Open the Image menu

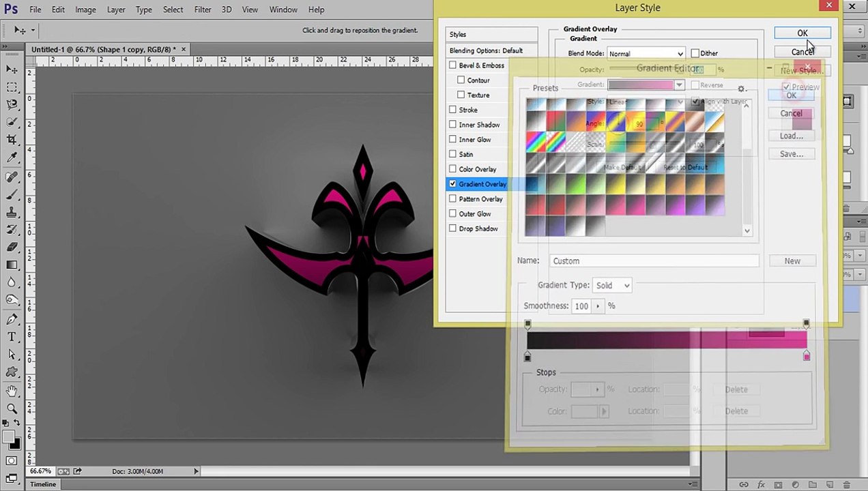[85, 10]
